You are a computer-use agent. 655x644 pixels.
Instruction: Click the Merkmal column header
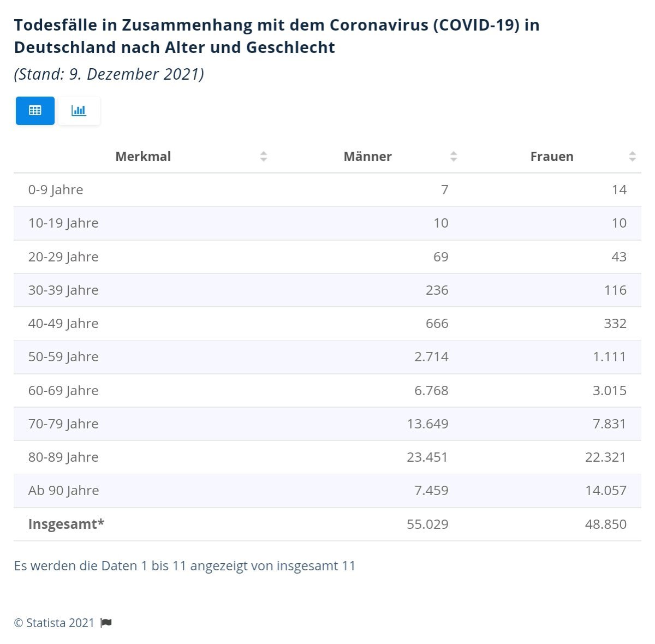click(143, 157)
